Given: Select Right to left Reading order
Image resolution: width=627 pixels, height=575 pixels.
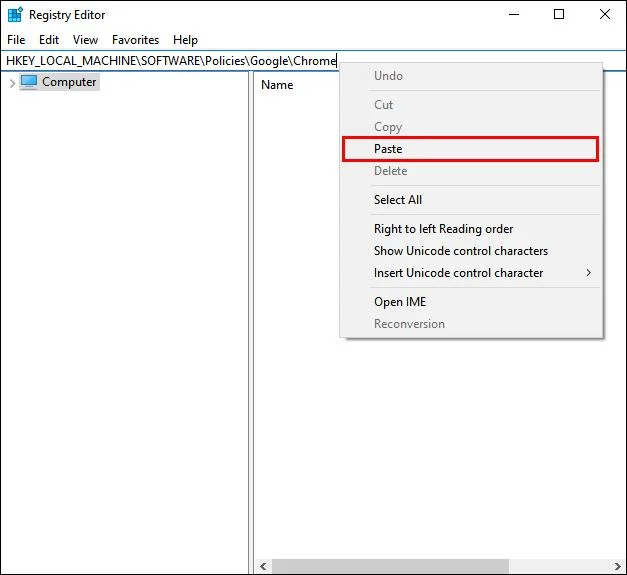Looking at the screenshot, I should click(x=470, y=229).
